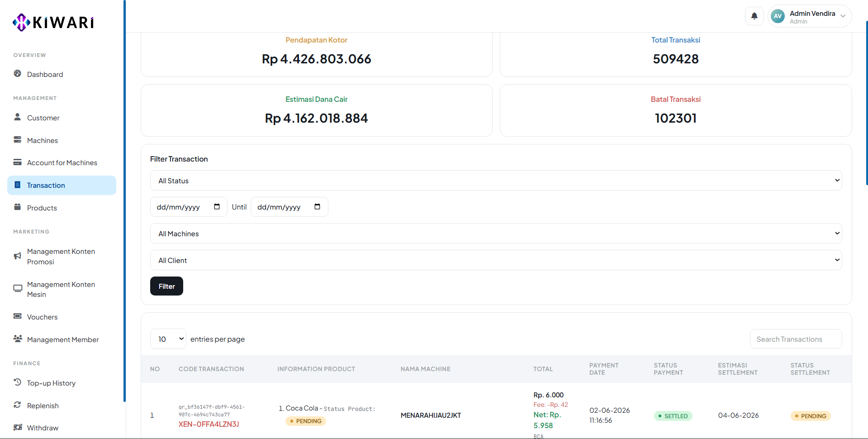Click the black Filter button
Image resolution: width=868 pixels, height=439 pixels.
166,286
